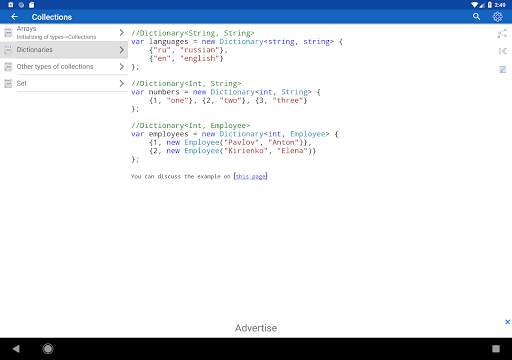Tap the list icon beside Set

pyautogui.click(x=8, y=83)
